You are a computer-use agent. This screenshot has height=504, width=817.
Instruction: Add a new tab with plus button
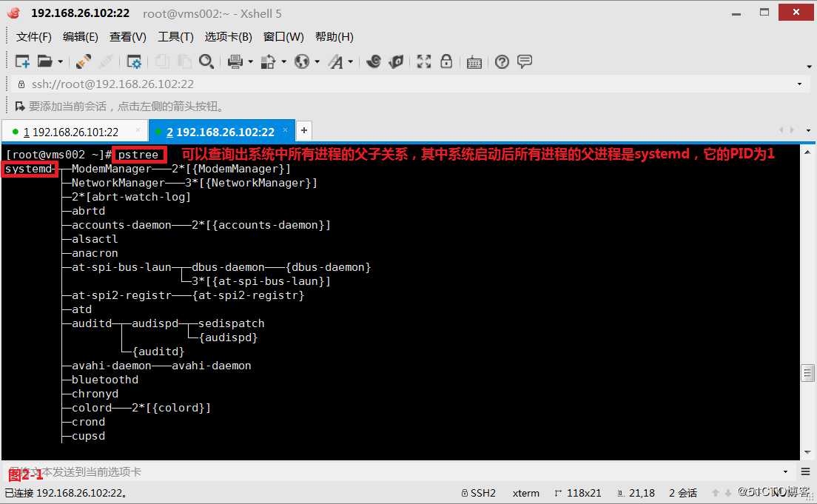[303, 130]
